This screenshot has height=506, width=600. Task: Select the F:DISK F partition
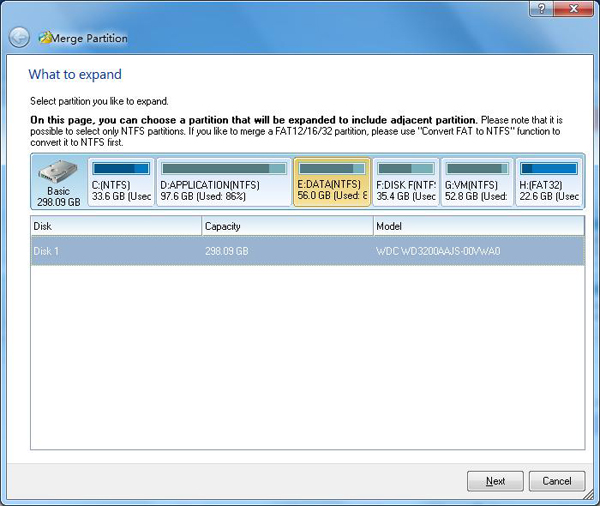coord(406,182)
